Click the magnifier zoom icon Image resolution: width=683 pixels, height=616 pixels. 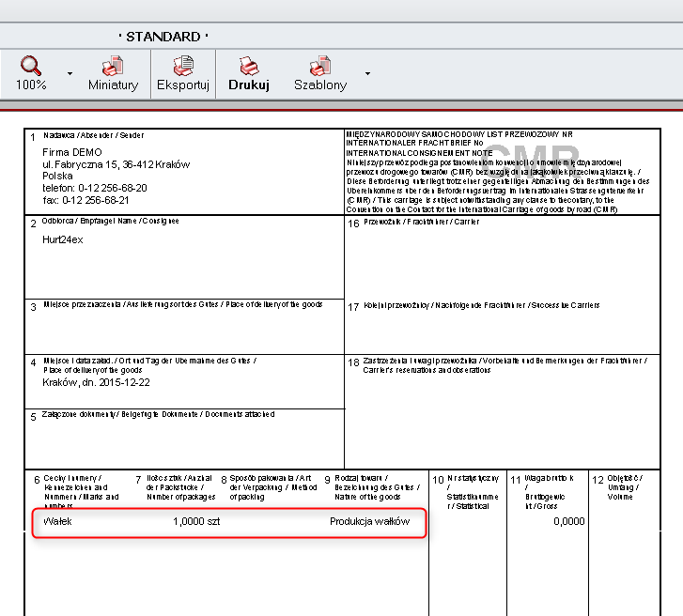pos(31,67)
